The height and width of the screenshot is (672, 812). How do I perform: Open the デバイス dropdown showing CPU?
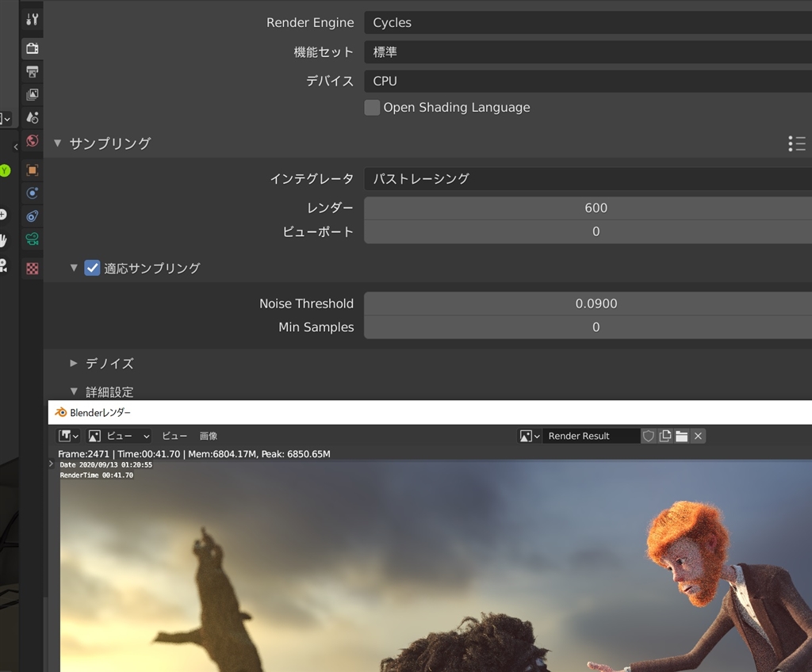point(588,82)
